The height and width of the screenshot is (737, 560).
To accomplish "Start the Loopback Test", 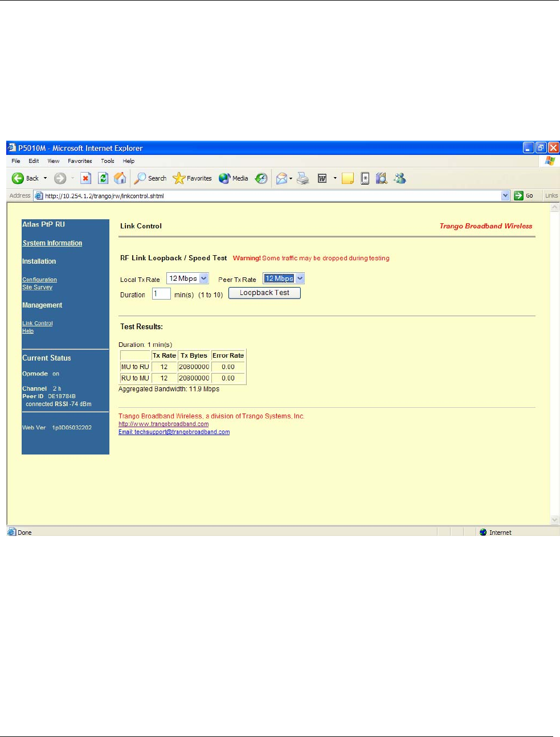I will [264, 293].
